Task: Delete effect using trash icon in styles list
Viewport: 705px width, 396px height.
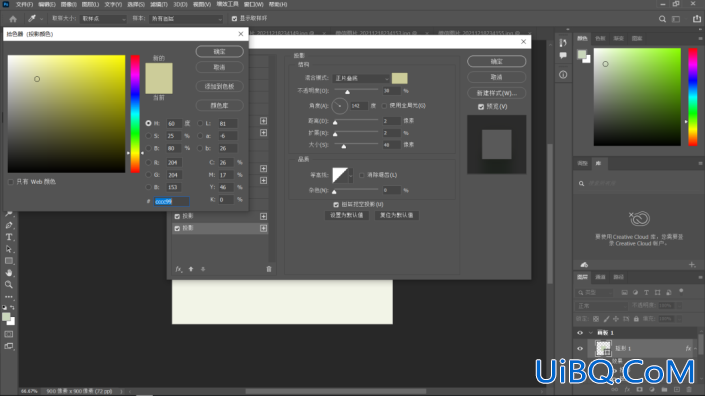Action: click(x=269, y=269)
